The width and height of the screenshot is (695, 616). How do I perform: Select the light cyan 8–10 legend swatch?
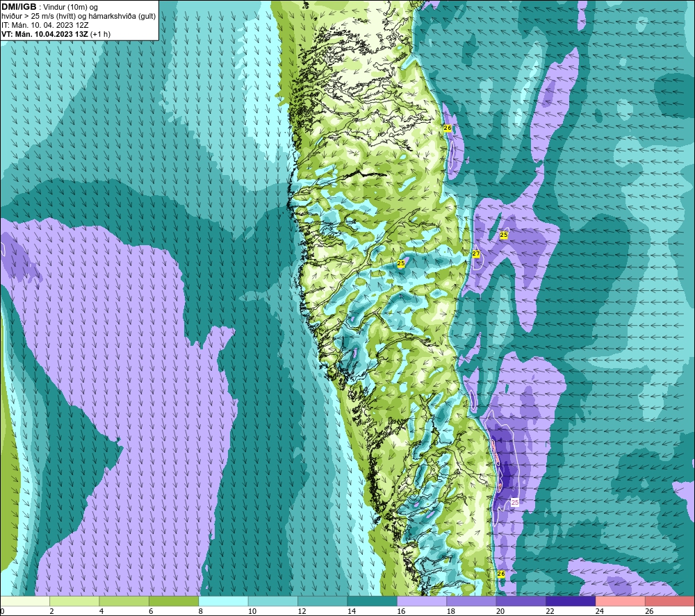point(223,601)
